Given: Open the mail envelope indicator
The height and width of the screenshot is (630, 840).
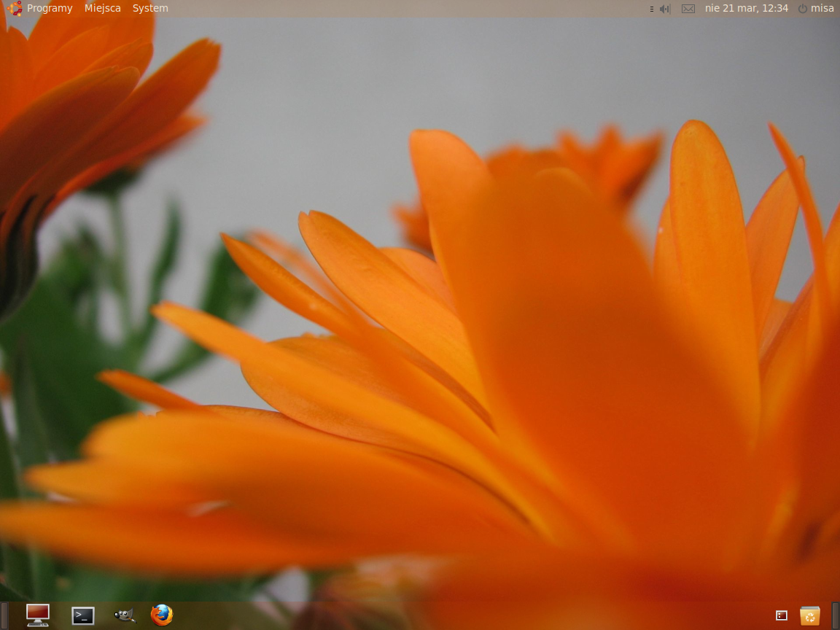Looking at the screenshot, I should tap(688, 9).
